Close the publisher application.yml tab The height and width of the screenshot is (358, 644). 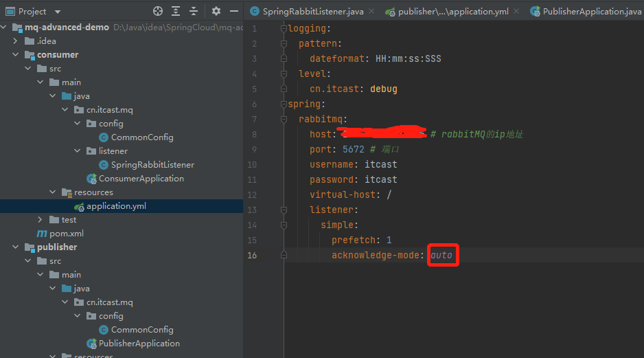516,11
